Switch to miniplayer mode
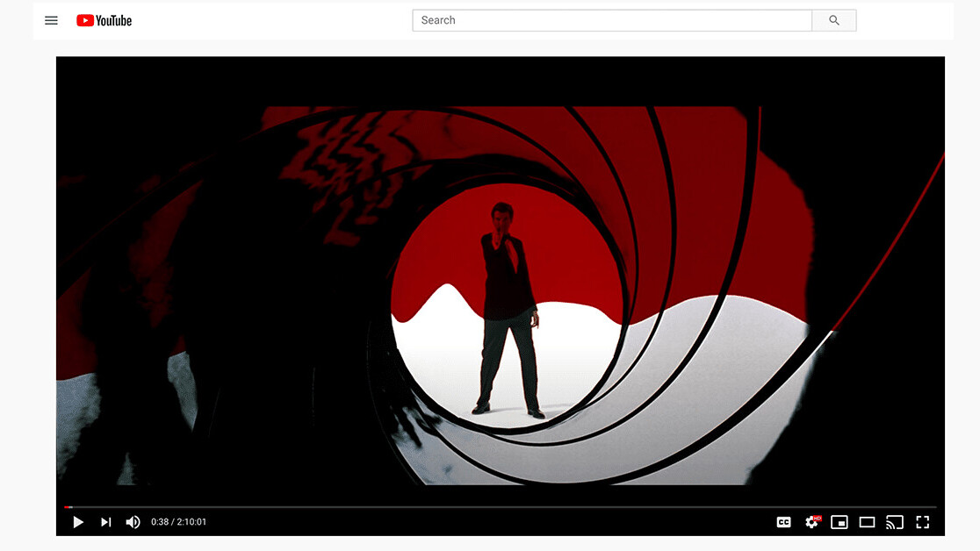This screenshot has height=551, width=980. [x=839, y=522]
